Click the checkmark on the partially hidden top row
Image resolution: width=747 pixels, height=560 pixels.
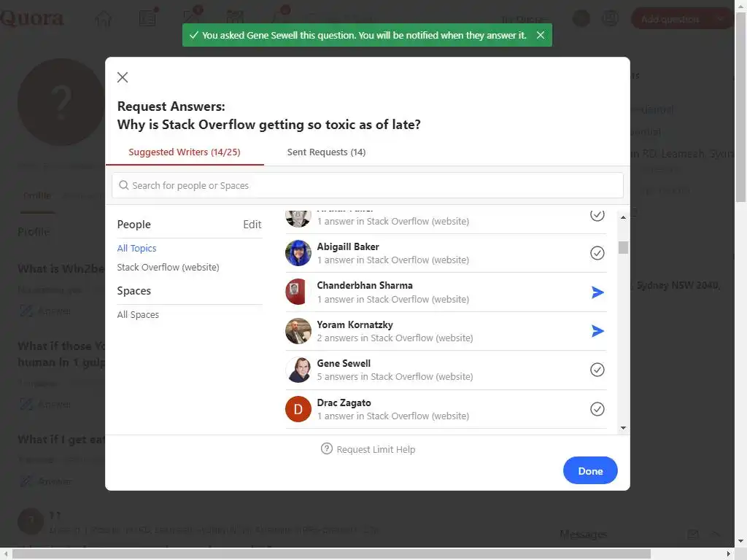pos(597,215)
